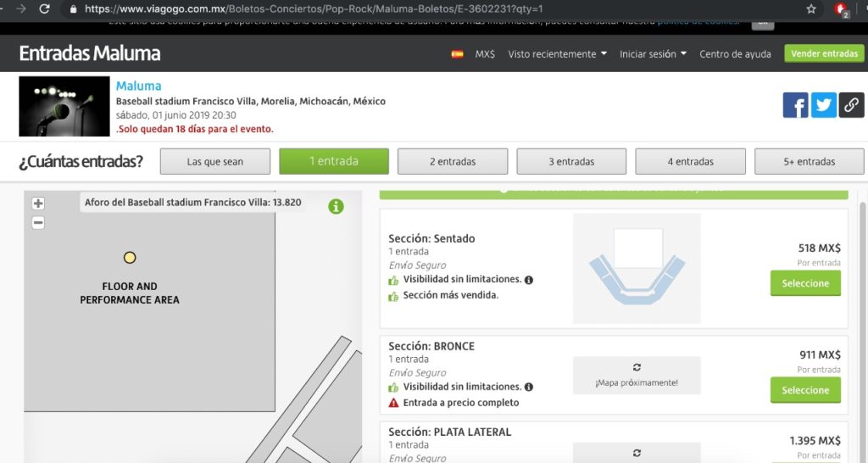Select '4 entradas' quantity option
The width and height of the screenshot is (868, 463).
[x=690, y=162]
